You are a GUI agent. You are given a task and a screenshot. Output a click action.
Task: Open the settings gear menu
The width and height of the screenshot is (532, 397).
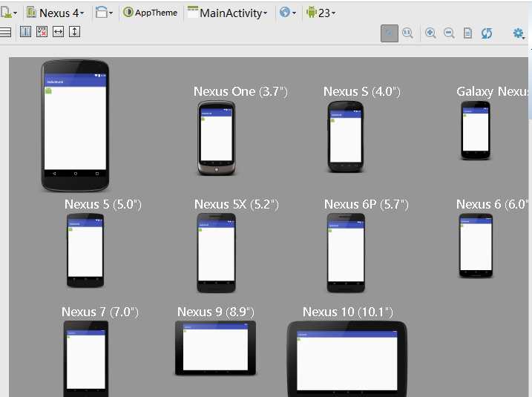519,33
